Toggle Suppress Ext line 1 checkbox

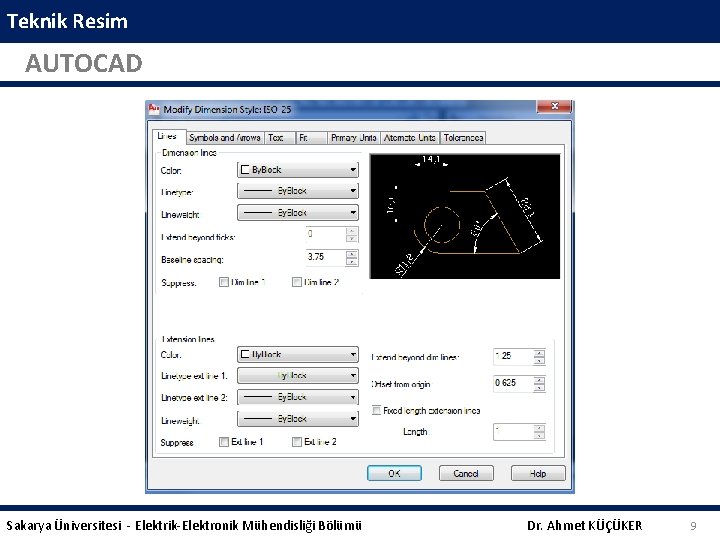tap(224, 442)
